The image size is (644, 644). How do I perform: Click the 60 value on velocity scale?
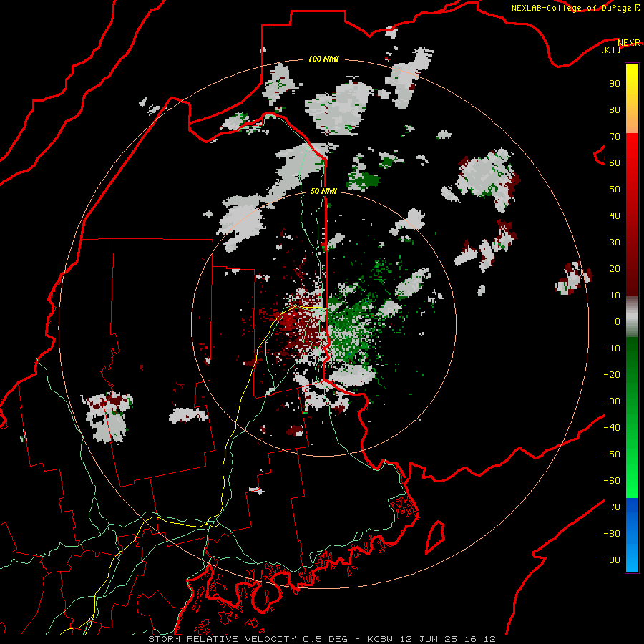[615, 162]
